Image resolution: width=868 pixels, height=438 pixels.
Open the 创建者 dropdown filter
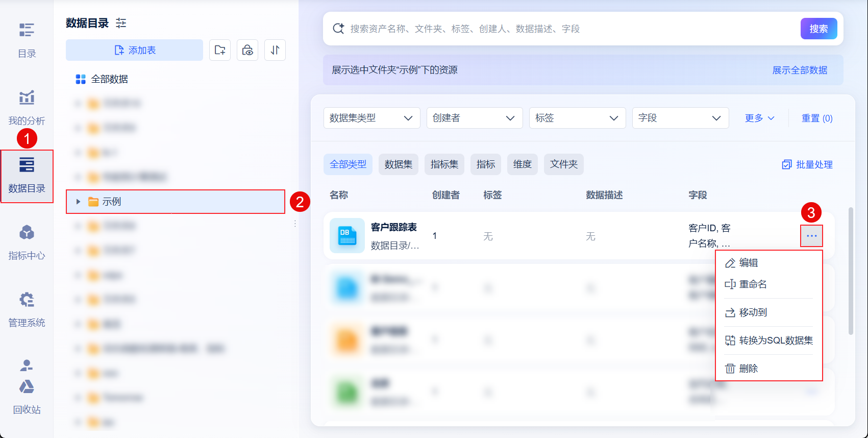474,118
